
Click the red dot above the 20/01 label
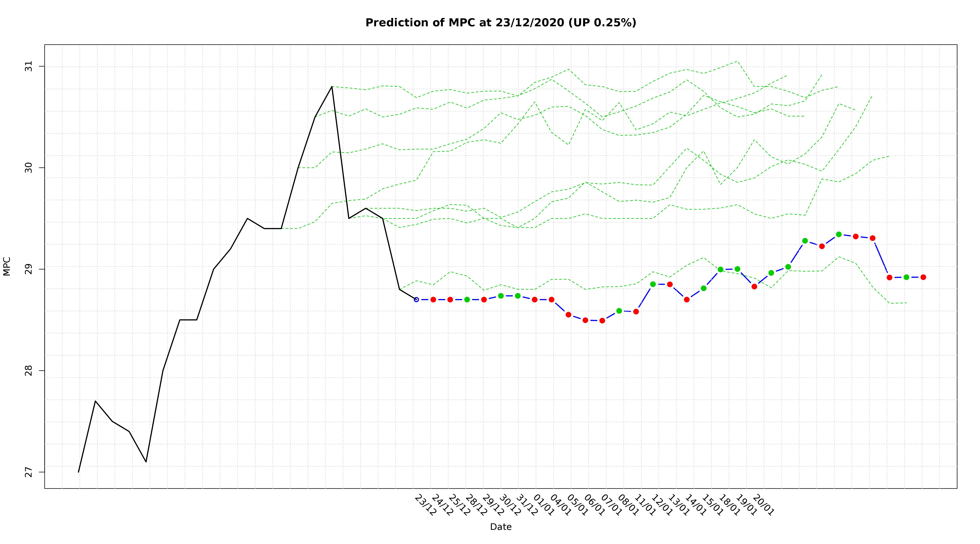(x=754, y=286)
